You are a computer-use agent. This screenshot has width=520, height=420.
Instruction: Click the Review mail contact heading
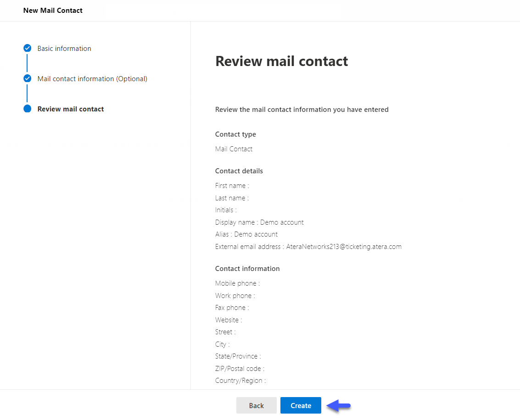point(281,61)
